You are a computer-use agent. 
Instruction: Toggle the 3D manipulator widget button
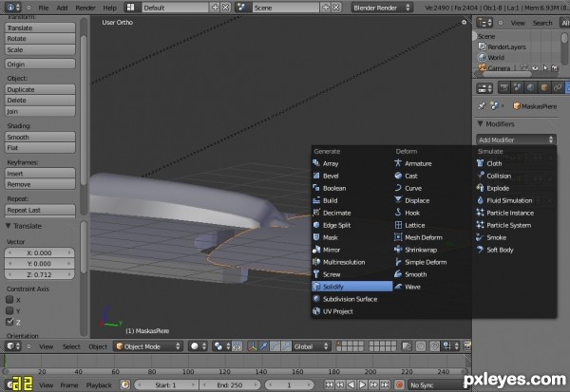(252, 346)
